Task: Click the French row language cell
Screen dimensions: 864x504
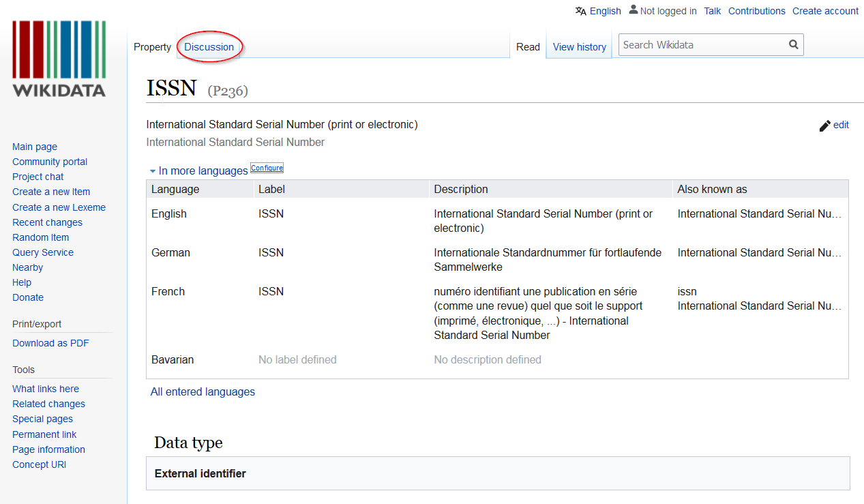Action: click(168, 292)
